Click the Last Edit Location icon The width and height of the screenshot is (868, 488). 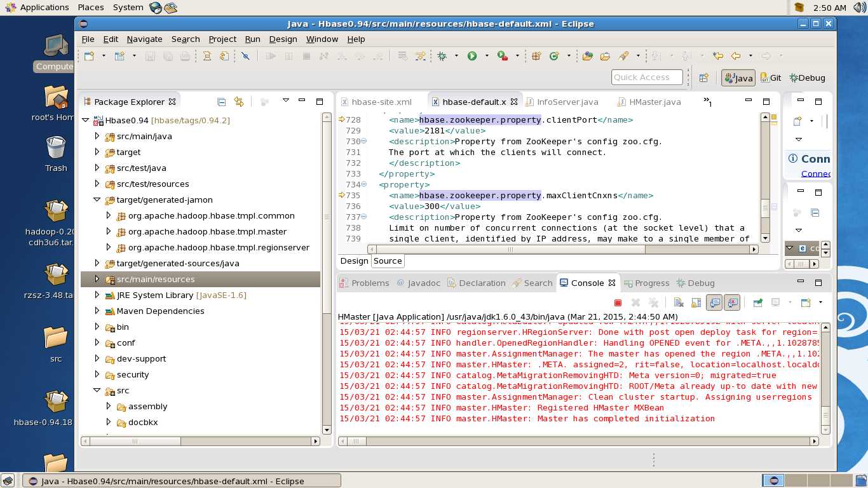click(718, 56)
